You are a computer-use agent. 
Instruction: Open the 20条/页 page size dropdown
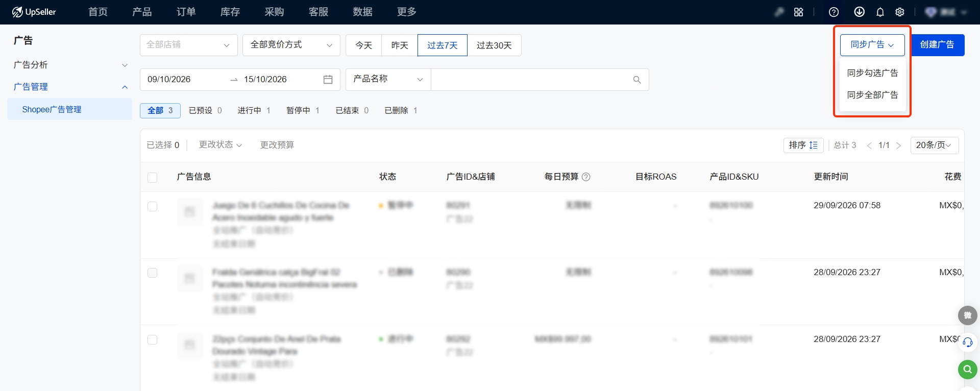935,145
